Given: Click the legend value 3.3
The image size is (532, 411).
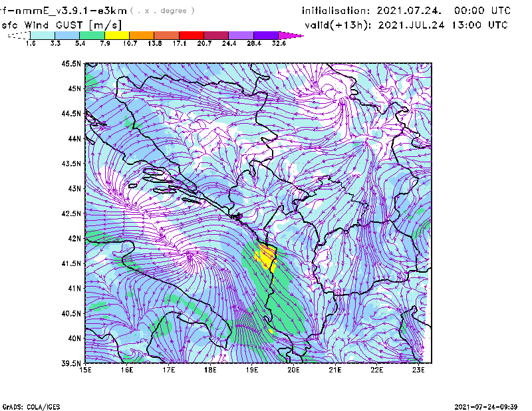Looking at the screenshot, I should coord(55,43).
